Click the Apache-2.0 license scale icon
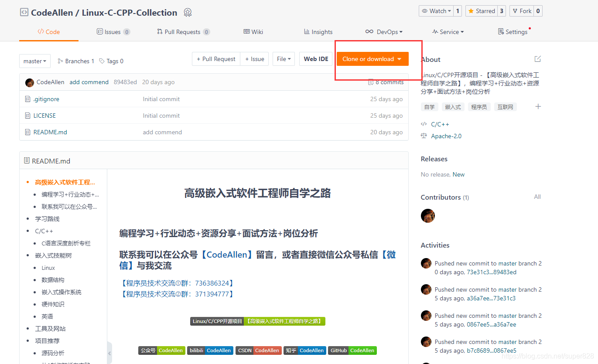Screen dimensions: 598x364 [424, 136]
